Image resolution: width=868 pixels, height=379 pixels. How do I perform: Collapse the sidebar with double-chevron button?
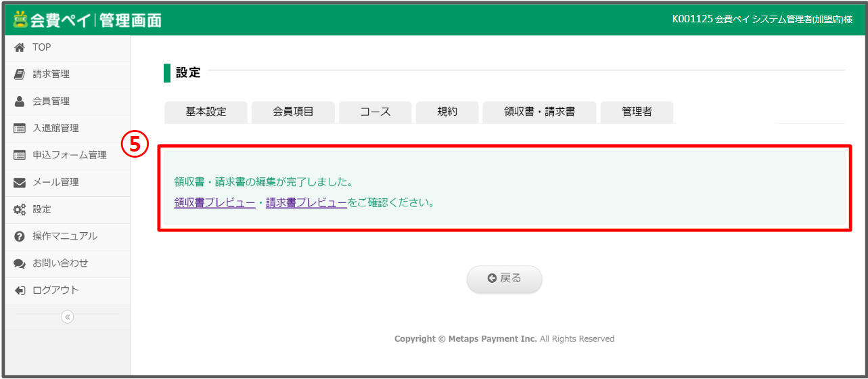(x=67, y=316)
